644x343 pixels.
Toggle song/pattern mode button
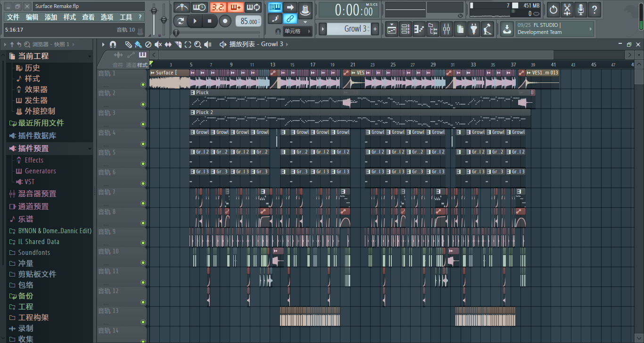tap(181, 21)
